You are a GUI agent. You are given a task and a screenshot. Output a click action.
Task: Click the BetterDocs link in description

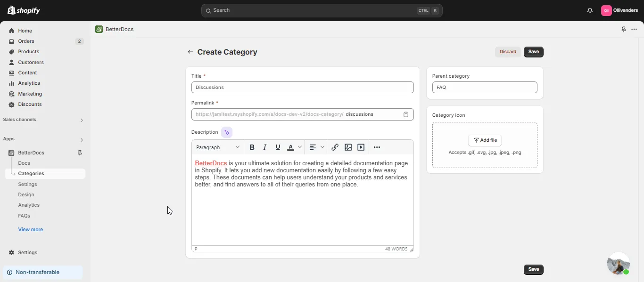211,163
